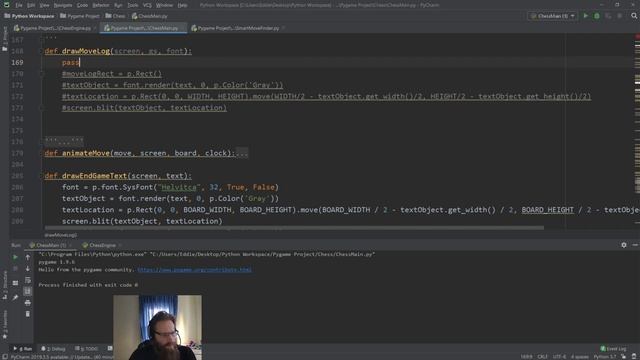Open TODO tool window button at bottom
The height and width of the screenshot is (360, 640).
[x=87, y=349]
